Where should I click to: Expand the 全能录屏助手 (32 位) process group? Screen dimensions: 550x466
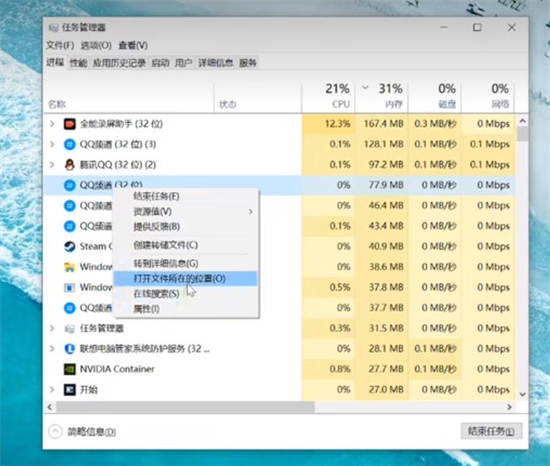pos(52,124)
